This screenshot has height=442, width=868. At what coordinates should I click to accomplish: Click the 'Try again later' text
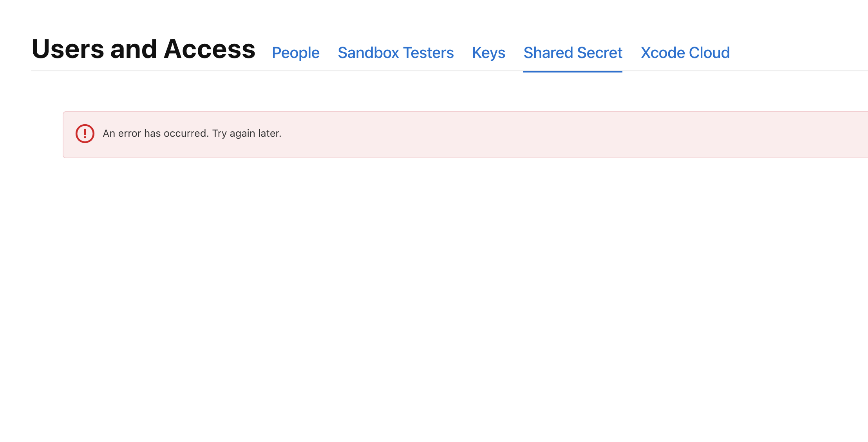(247, 134)
